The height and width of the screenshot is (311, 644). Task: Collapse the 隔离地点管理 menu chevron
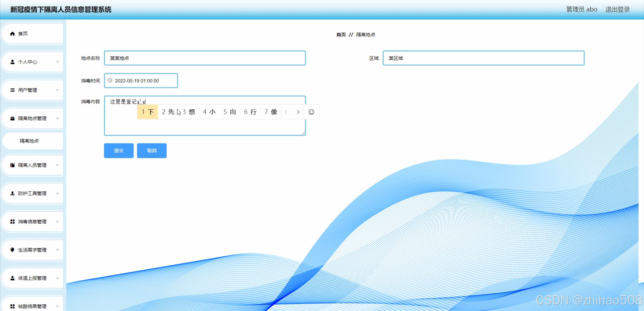[x=58, y=118]
